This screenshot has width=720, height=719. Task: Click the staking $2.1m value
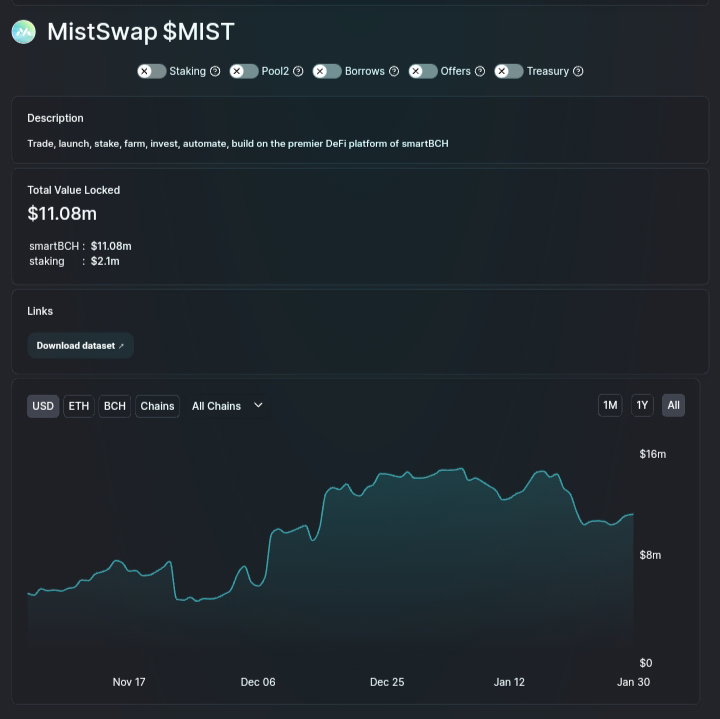point(105,261)
